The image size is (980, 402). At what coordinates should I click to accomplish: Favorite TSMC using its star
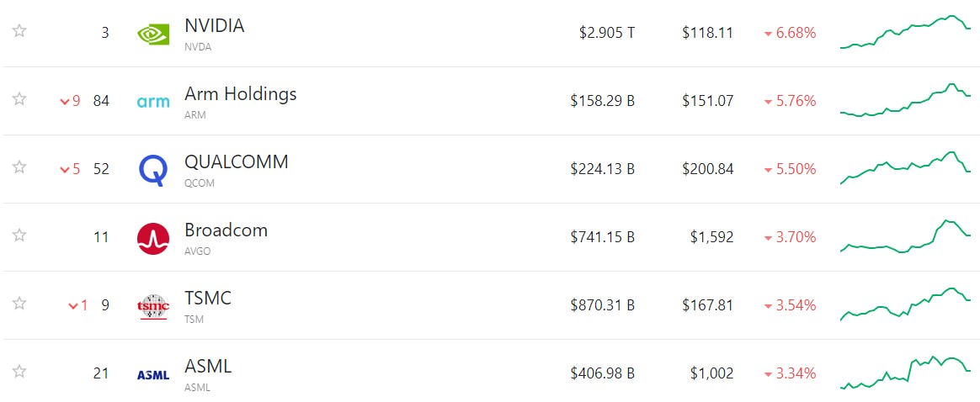(19, 304)
